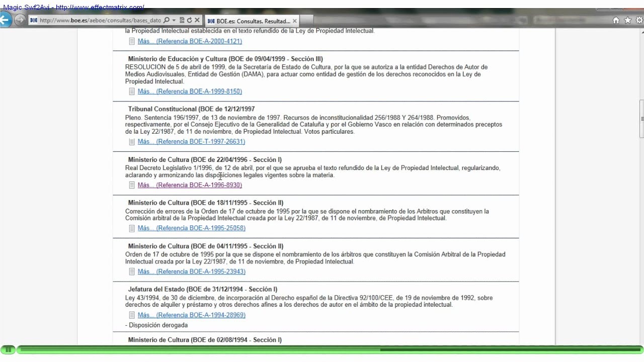
Task: Open link Referencia BOE-A-2000-4121
Action: click(190, 41)
